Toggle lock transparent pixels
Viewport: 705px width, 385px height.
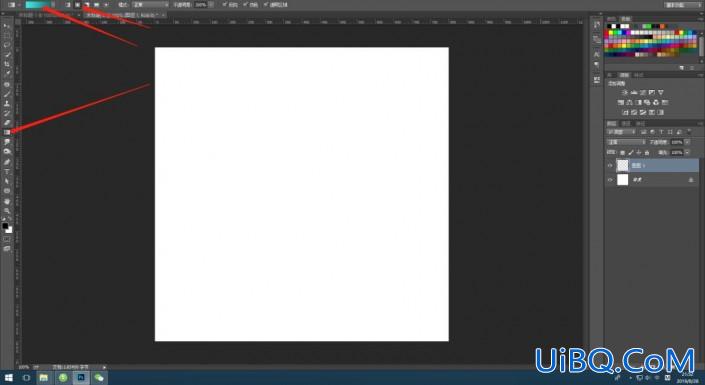(623, 152)
